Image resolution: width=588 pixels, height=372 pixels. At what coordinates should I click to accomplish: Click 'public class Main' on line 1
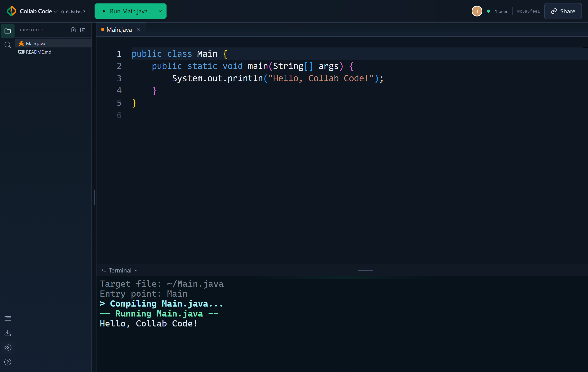pyautogui.click(x=175, y=54)
